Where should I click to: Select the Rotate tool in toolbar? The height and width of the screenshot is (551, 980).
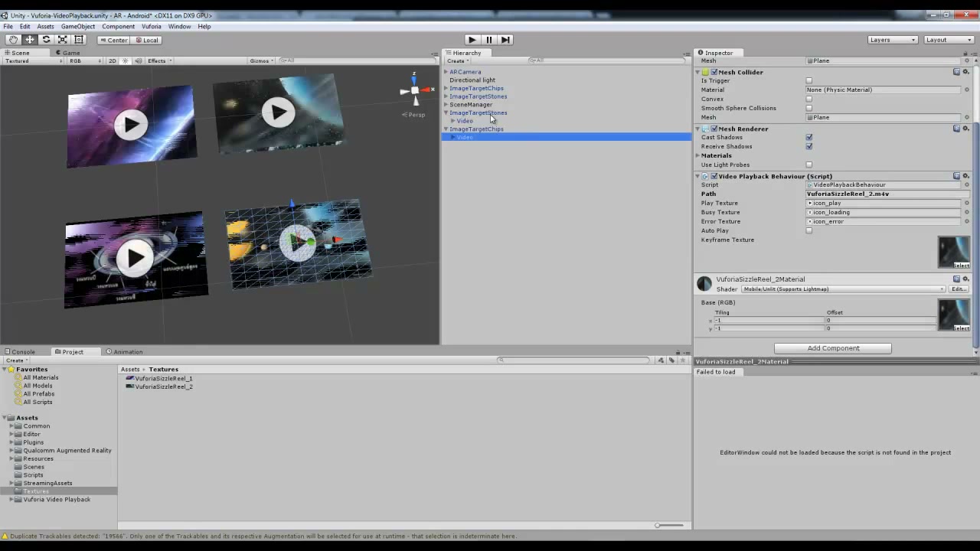(46, 40)
